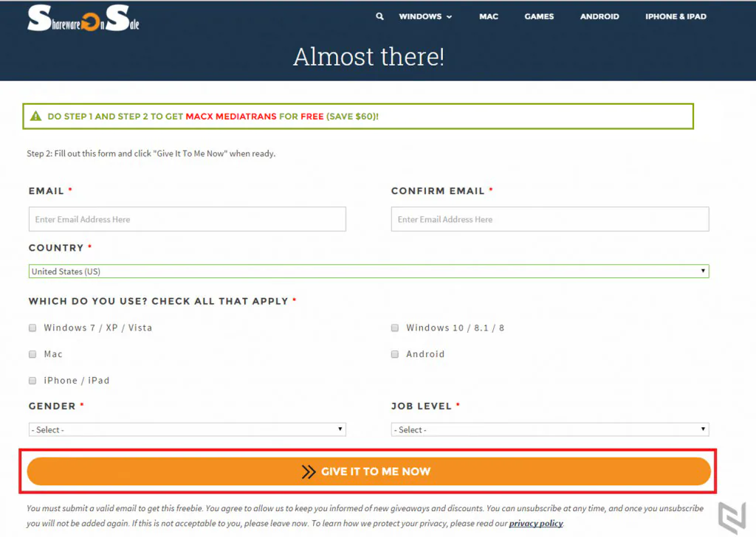756x537 pixels.
Task: Click the SharewareOnSale logo
Action: (83, 18)
